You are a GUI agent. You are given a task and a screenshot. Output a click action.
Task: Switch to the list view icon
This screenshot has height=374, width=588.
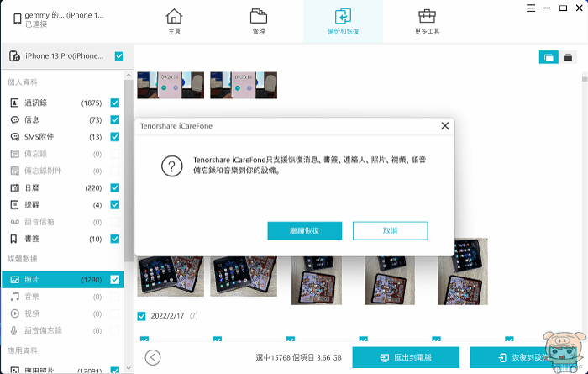coord(568,57)
